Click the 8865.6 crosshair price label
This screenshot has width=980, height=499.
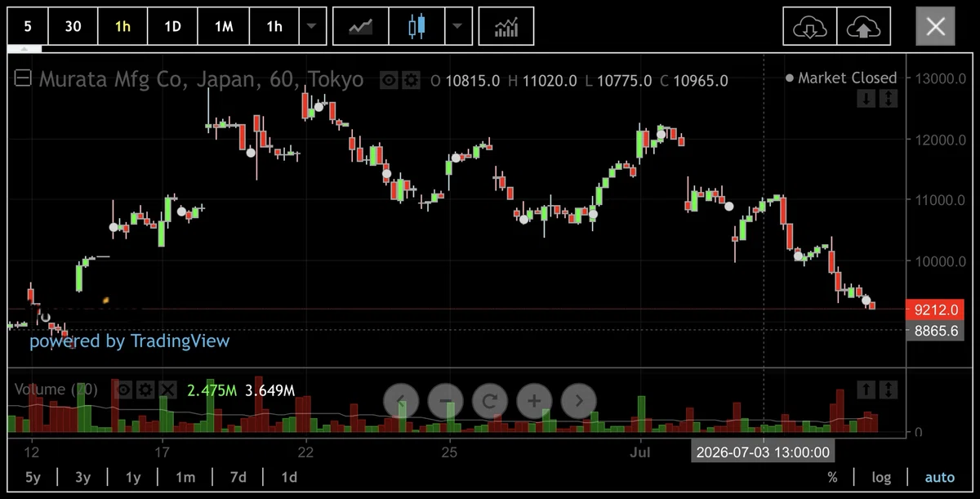coord(936,331)
